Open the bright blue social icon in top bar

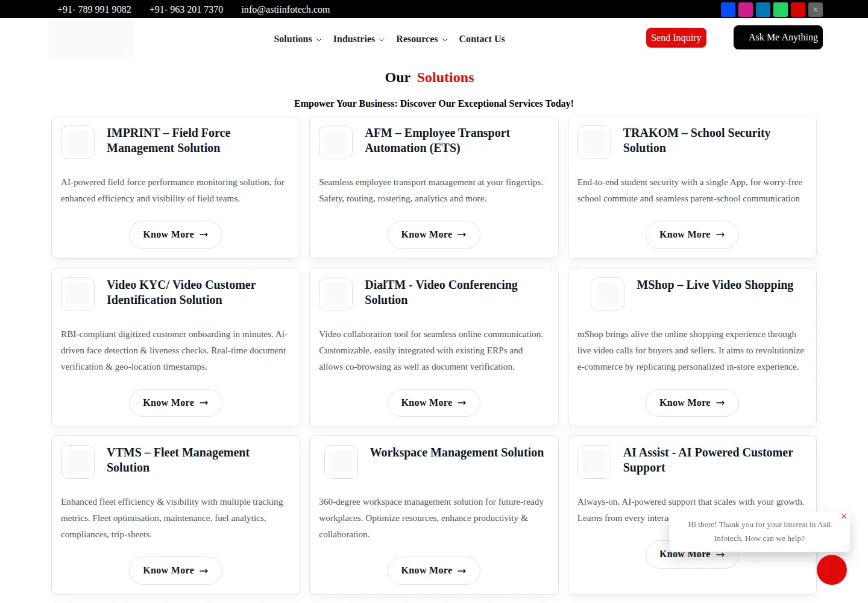(728, 10)
